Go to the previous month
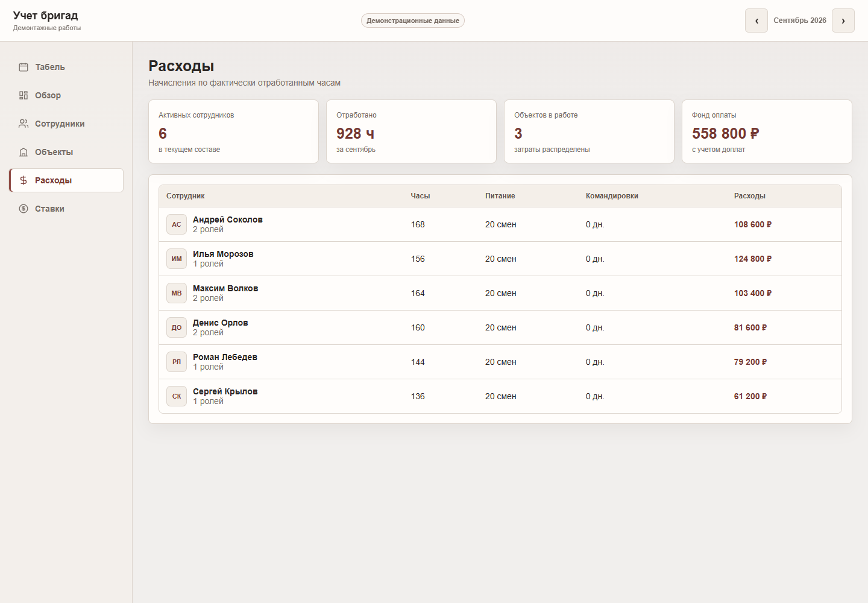Viewport: 868px width, 603px height. 756,21
